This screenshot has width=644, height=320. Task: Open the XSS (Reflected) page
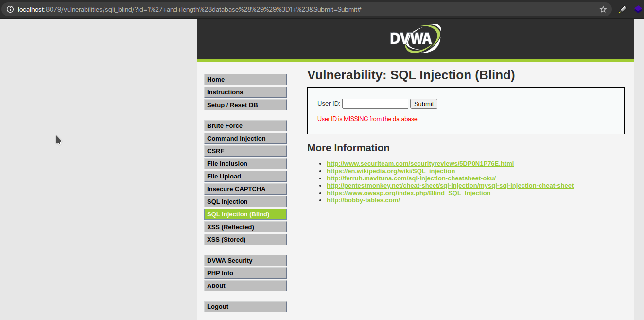pyautogui.click(x=245, y=227)
